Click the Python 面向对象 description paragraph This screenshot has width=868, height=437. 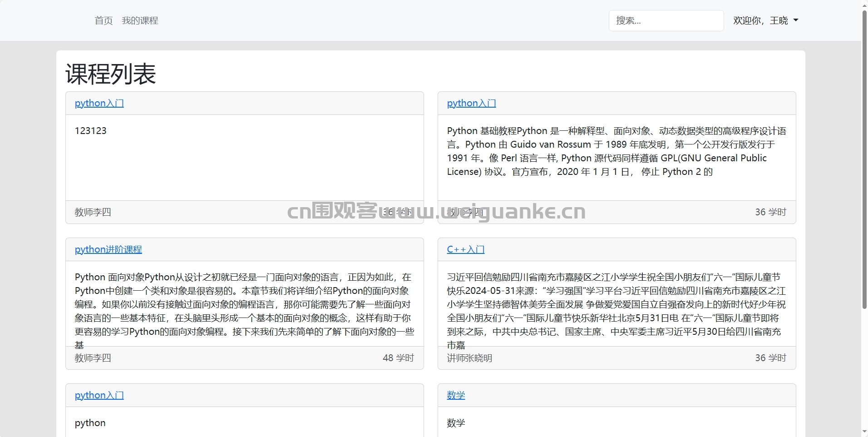(244, 304)
